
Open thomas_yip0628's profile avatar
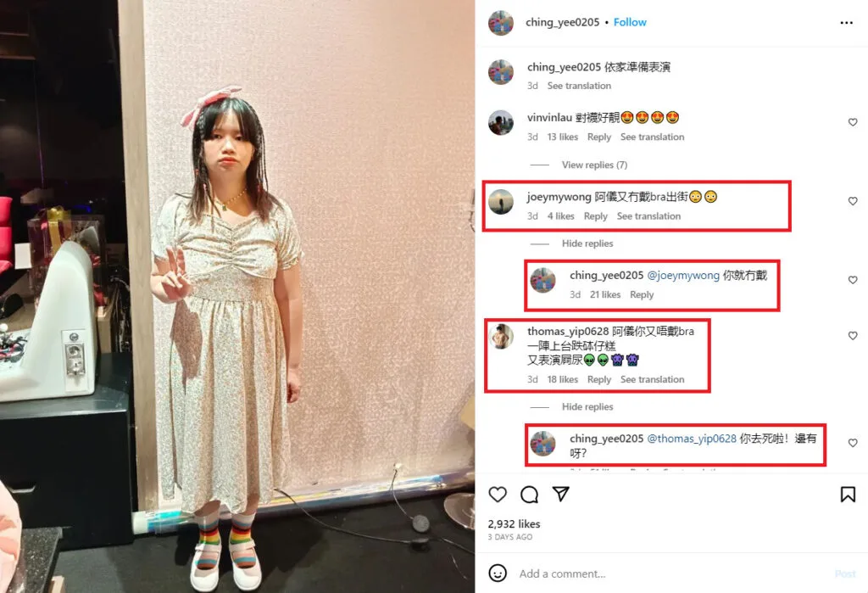pos(502,337)
